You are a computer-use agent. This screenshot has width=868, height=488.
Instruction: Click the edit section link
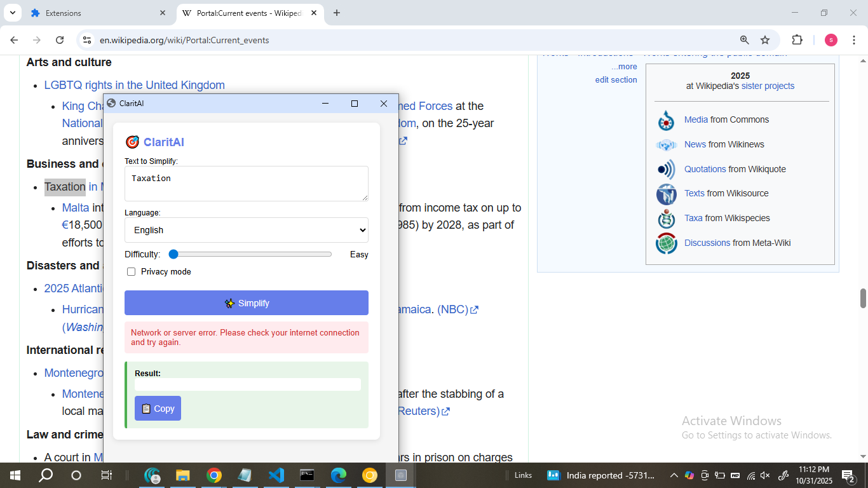click(616, 79)
